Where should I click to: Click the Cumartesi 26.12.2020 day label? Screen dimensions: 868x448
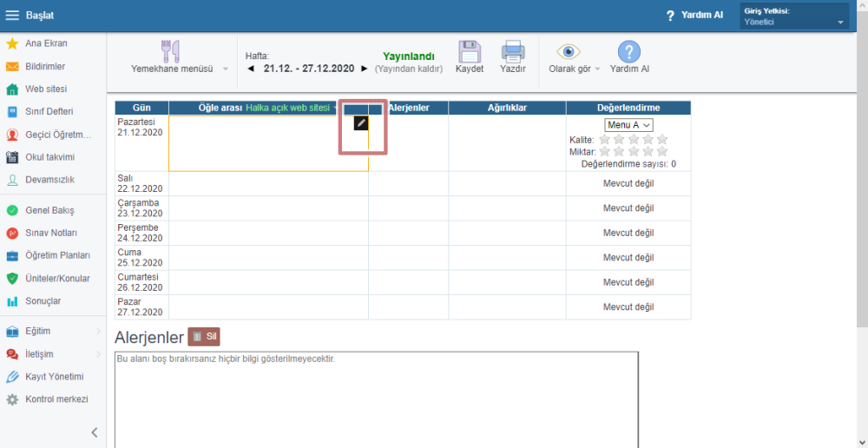[140, 282]
